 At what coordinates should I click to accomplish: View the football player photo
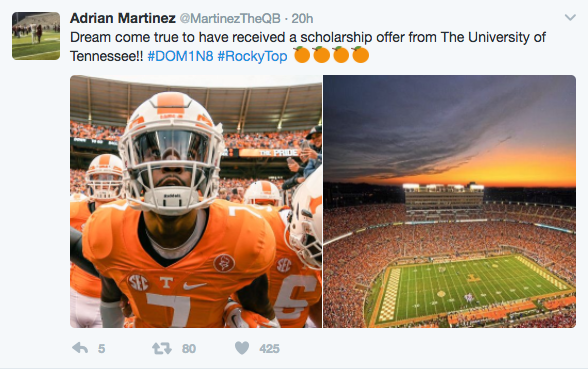pos(196,201)
